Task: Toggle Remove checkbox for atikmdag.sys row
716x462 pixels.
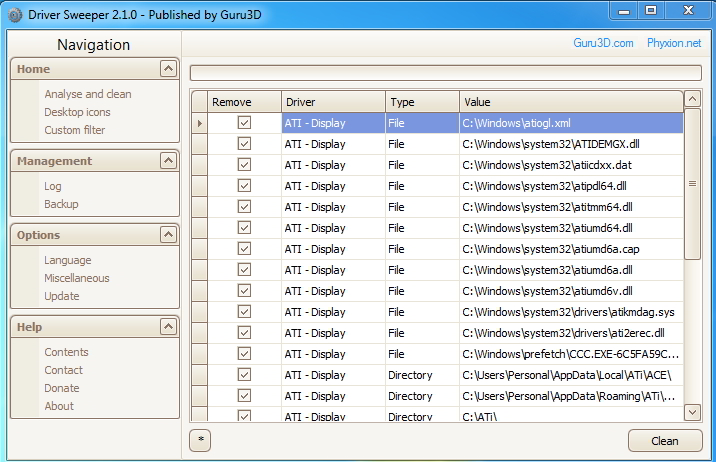Action: point(244,312)
